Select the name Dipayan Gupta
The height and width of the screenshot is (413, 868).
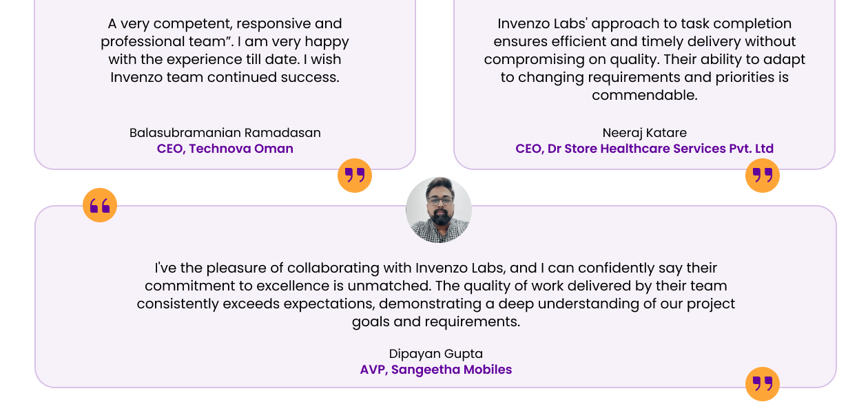coord(436,354)
